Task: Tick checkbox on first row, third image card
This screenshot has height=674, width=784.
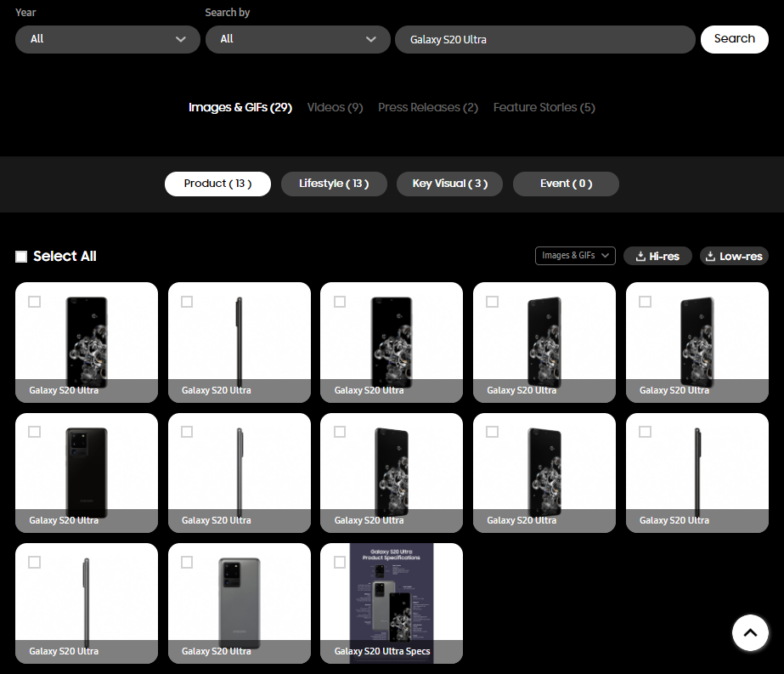Action: pyautogui.click(x=340, y=301)
